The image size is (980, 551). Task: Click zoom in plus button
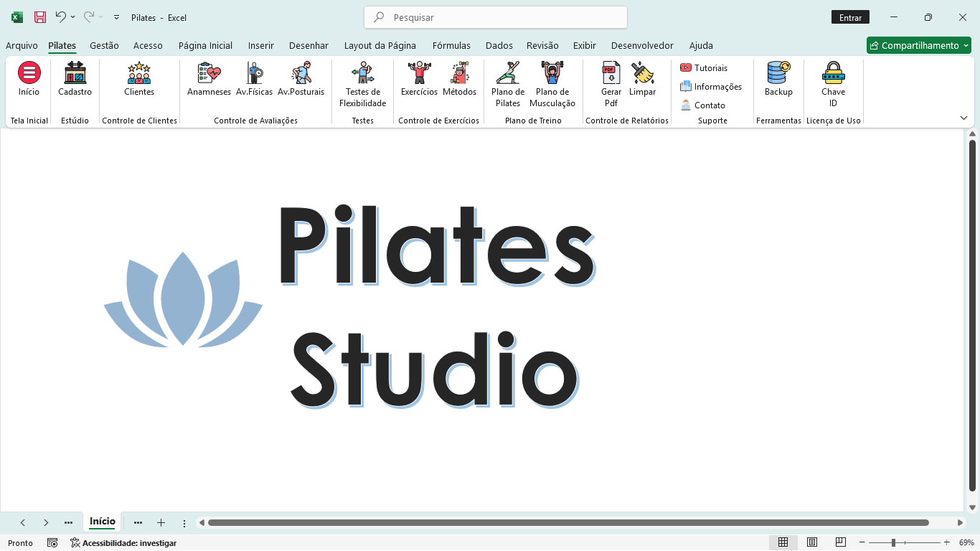(946, 542)
